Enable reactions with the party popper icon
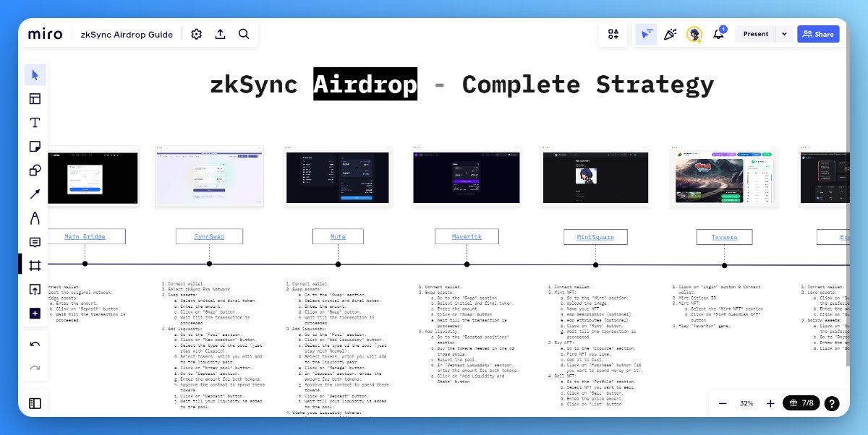The height and width of the screenshot is (435, 868). click(x=670, y=34)
